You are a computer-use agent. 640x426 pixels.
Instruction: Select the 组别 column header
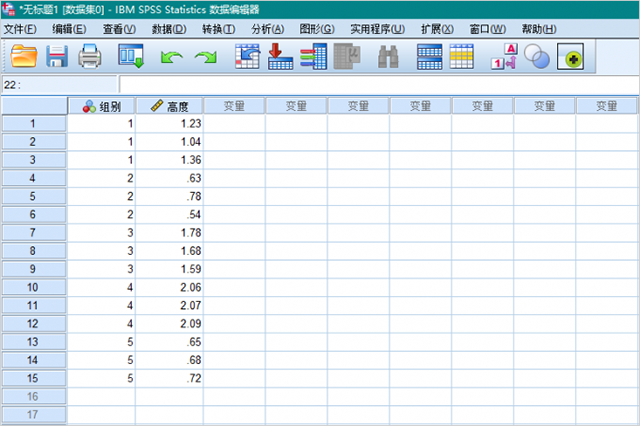101,106
